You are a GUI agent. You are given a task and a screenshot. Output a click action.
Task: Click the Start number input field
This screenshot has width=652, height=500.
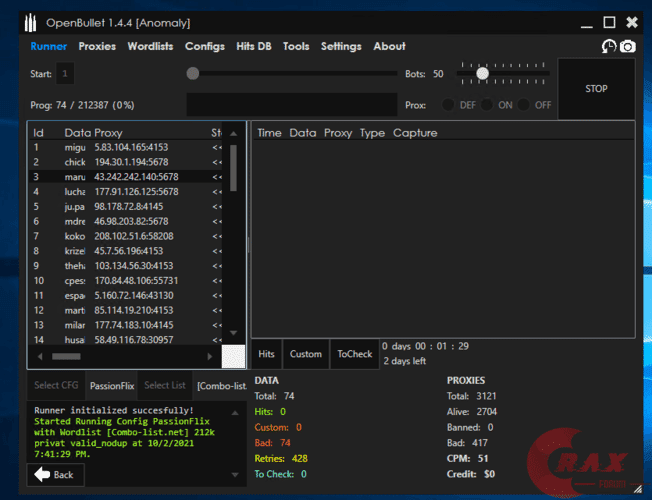pyautogui.click(x=65, y=73)
